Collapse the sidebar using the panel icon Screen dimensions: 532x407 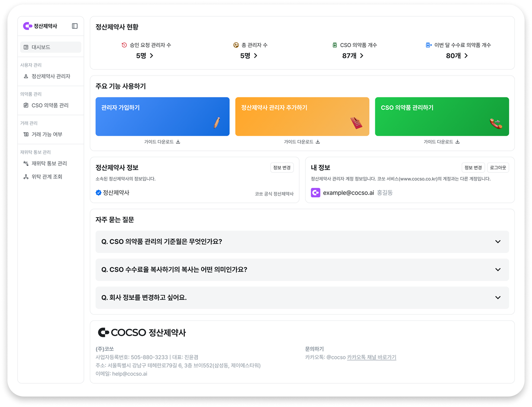(75, 26)
